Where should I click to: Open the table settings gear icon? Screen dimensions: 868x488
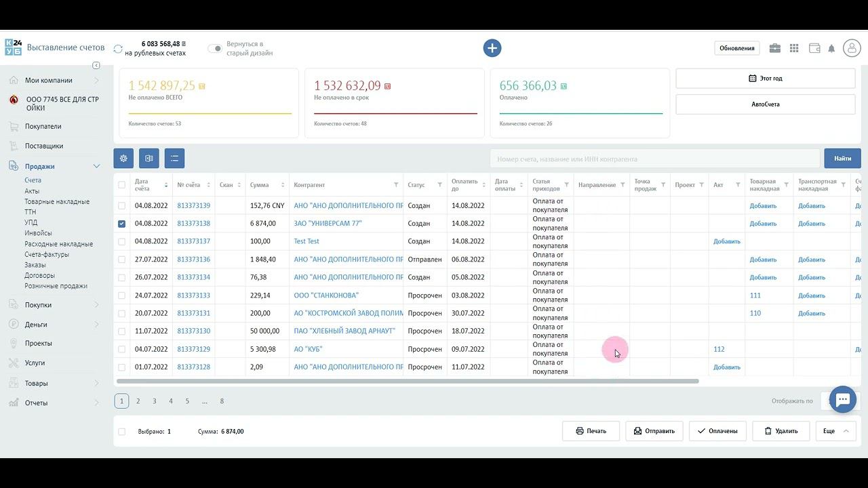coord(123,159)
